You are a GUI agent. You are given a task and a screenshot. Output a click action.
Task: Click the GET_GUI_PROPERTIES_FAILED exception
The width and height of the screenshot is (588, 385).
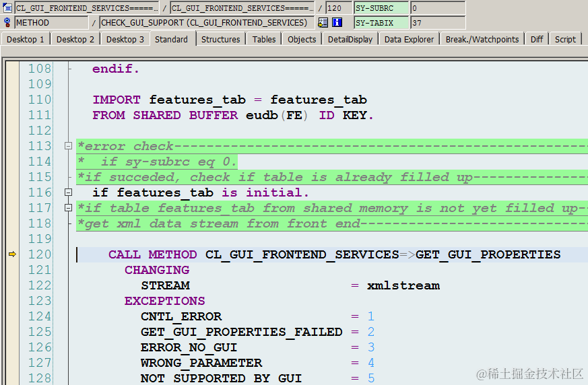[242, 332]
